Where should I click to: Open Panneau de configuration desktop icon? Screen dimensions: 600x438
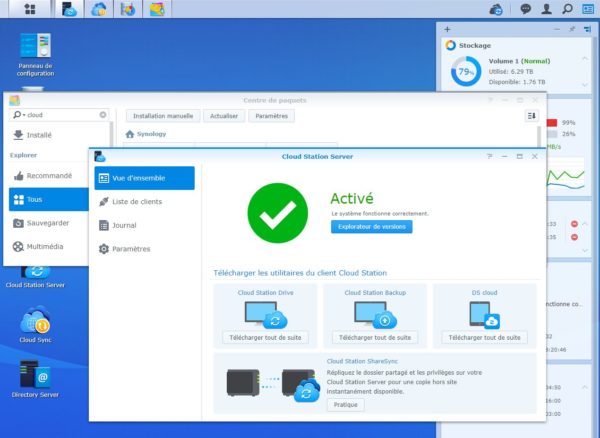[35, 55]
